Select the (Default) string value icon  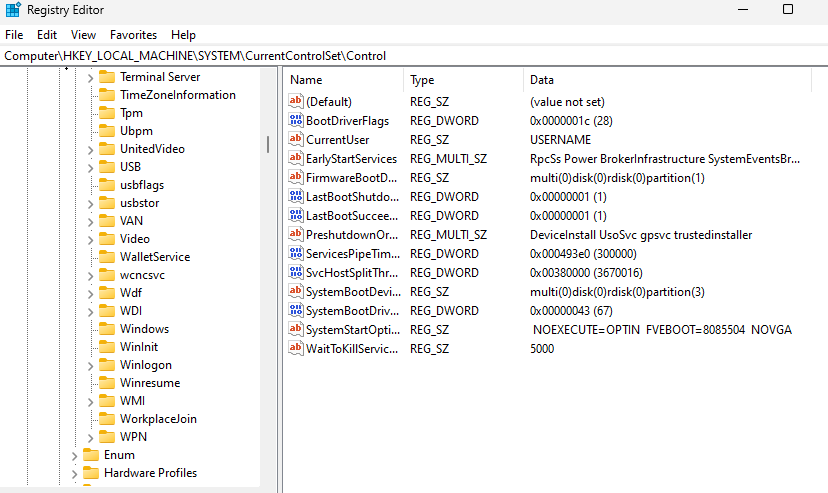296,101
